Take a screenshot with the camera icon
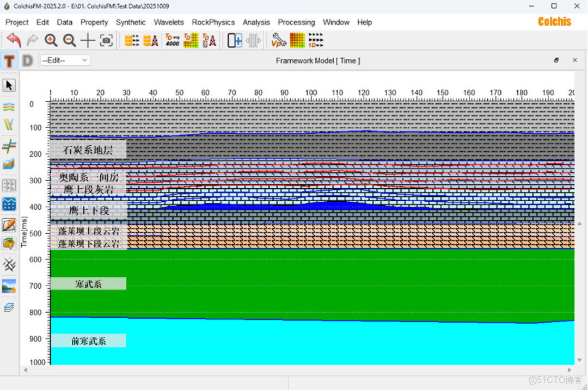 click(107, 40)
